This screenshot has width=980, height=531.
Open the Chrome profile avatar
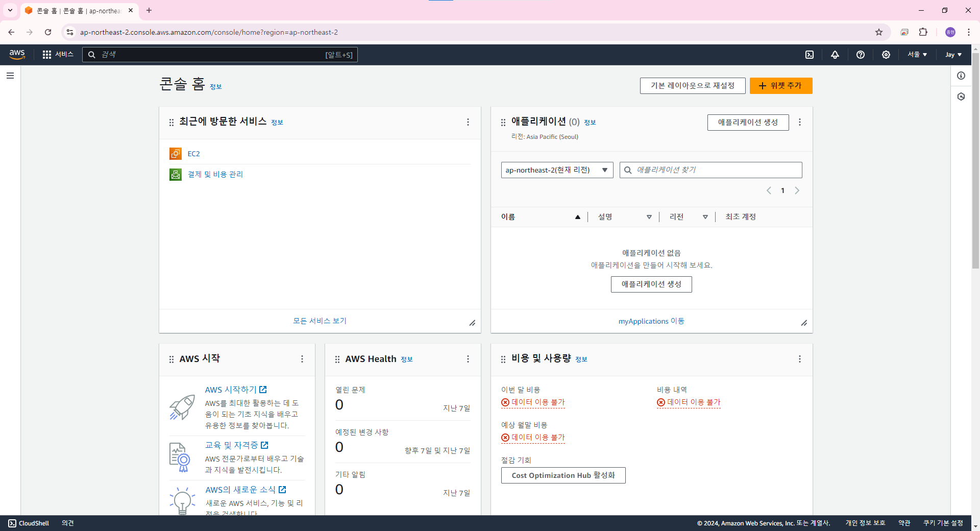point(950,32)
